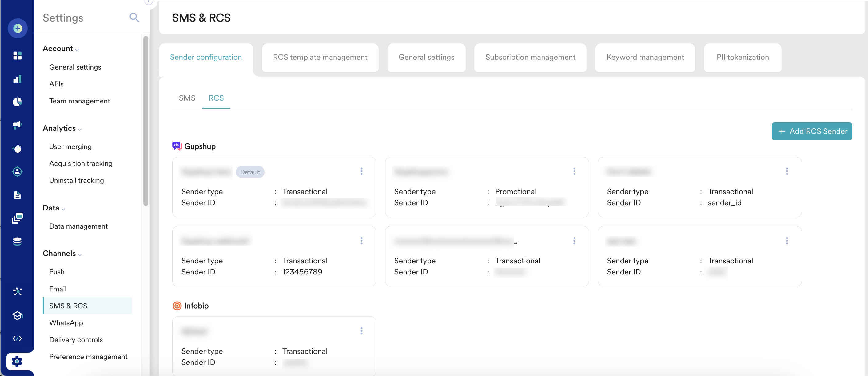Open the bar chart analytics icon
This screenshot has width=868, height=376.
17,79
